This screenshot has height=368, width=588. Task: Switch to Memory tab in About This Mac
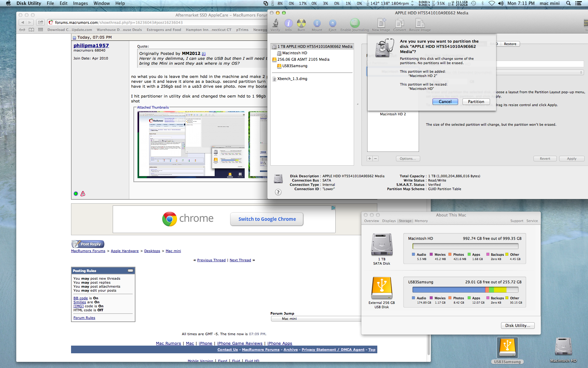pos(421,221)
